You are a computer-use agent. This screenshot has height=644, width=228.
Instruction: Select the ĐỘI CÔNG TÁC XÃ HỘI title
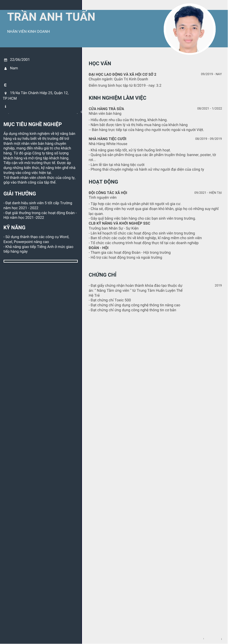[x=108, y=193]
